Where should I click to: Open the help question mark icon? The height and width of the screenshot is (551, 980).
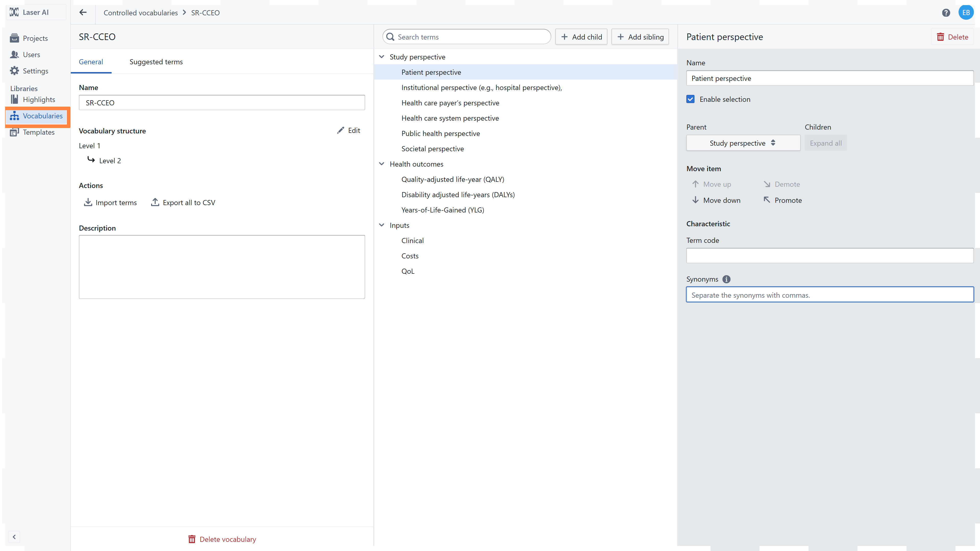click(946, 12)
